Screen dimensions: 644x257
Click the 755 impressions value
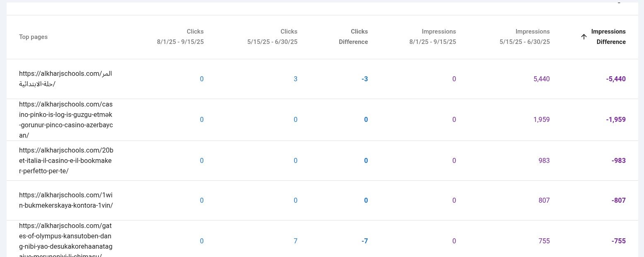click(x=544, y=241)
